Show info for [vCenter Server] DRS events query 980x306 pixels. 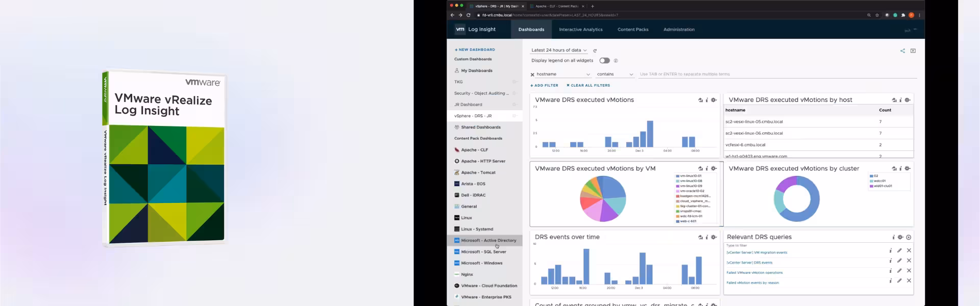coord(891,261)
